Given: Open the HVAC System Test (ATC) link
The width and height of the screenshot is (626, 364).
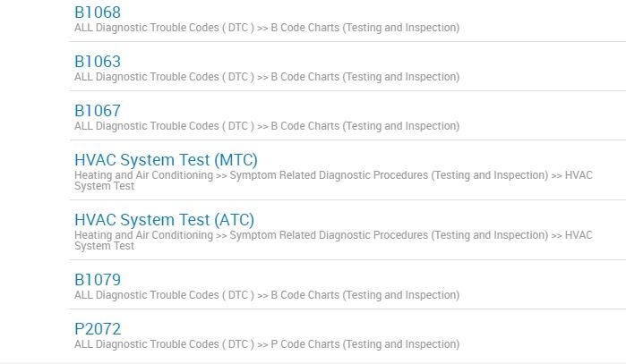Looking at the screenshot, I should tap(164, 220).
